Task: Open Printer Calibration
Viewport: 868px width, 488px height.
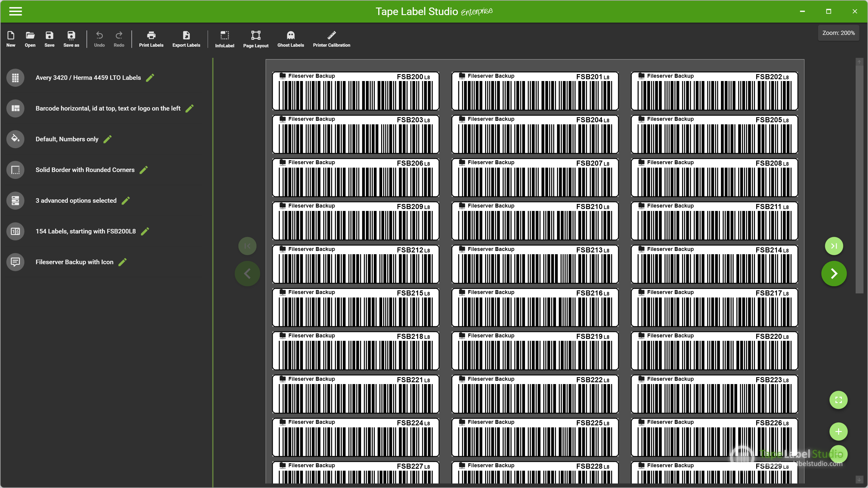Action: coord(331,39)
